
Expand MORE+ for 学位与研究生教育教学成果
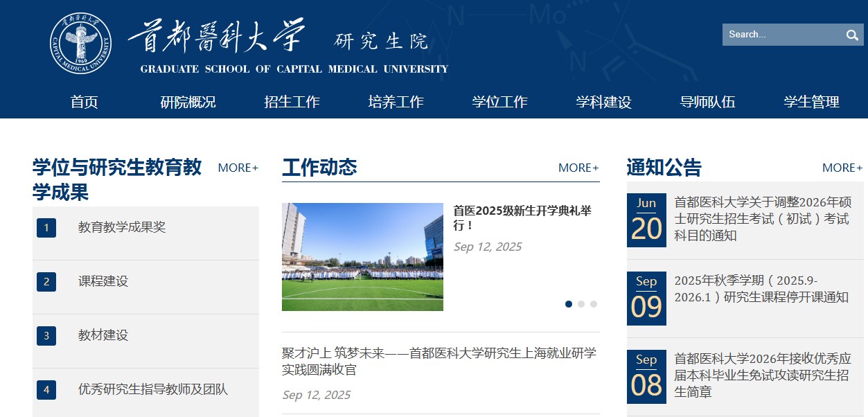pyautogui.click(x=238, y=168)
